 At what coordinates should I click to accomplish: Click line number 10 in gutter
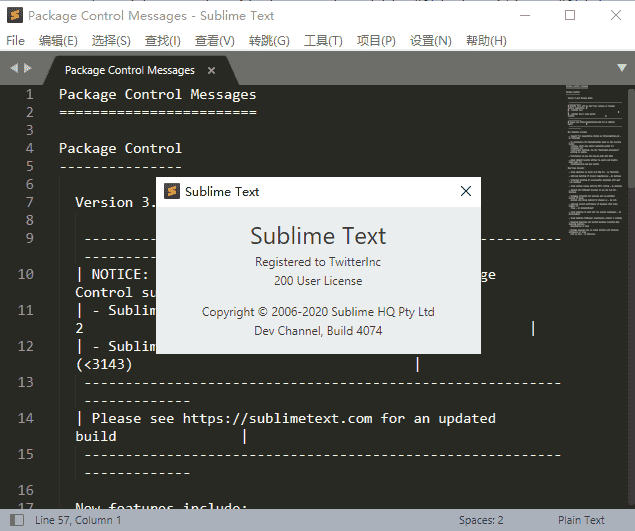tap(26, 274)
